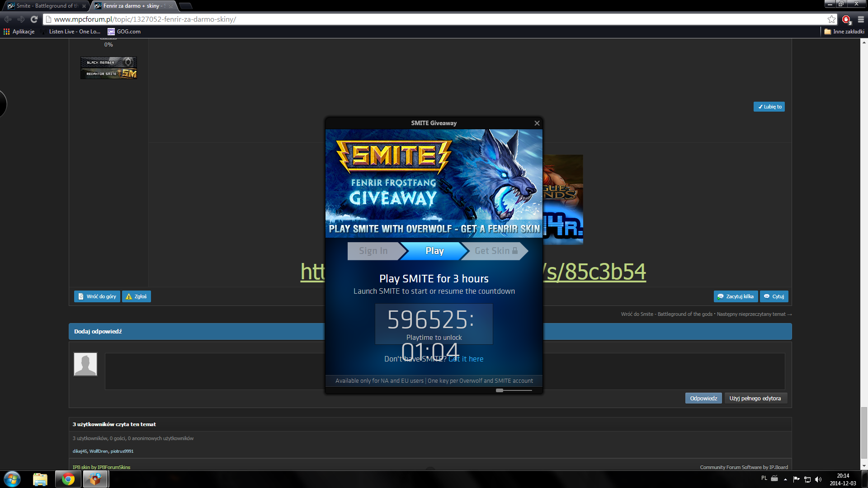This screenshot has width=868, height=488.
Task: Click the Black Member rank badge
Action: pos(108,62)
